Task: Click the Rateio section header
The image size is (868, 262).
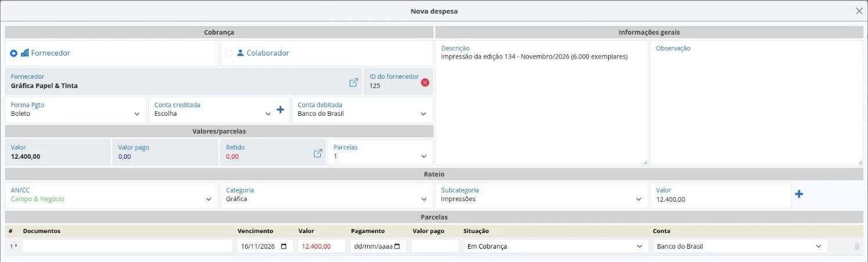Action: click(434, 174)
